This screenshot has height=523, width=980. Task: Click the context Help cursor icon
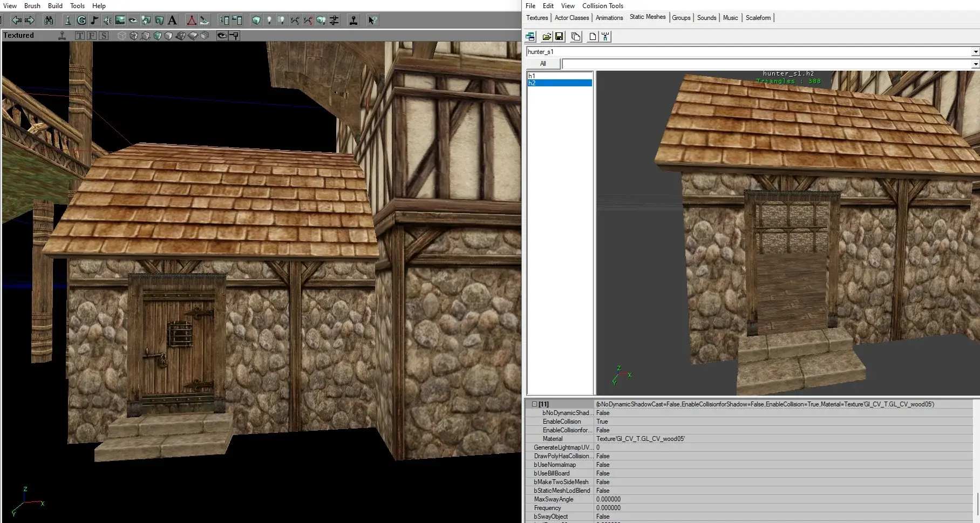pos(372,21)
